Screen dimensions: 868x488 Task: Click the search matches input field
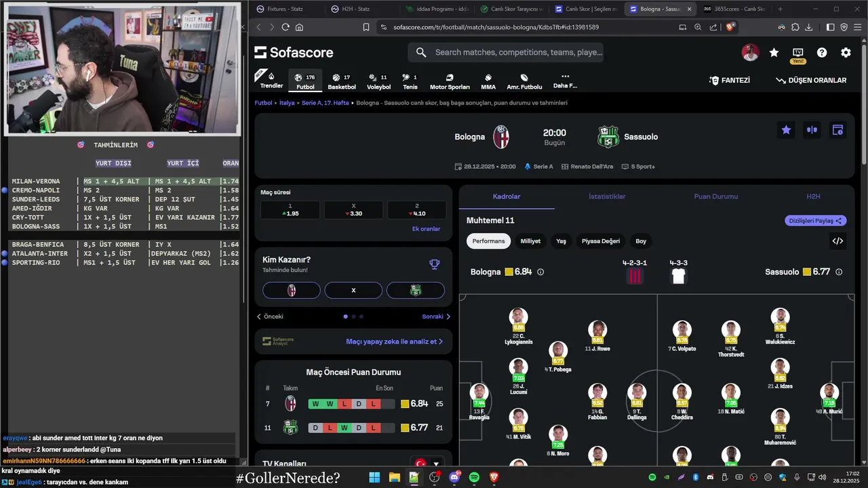tap(505, 52)
